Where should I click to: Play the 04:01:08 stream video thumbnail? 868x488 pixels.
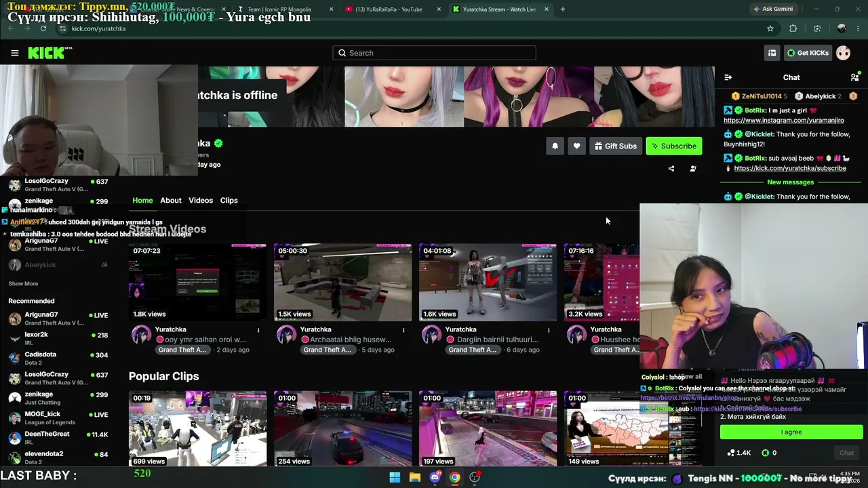click(x=488, y=282)
